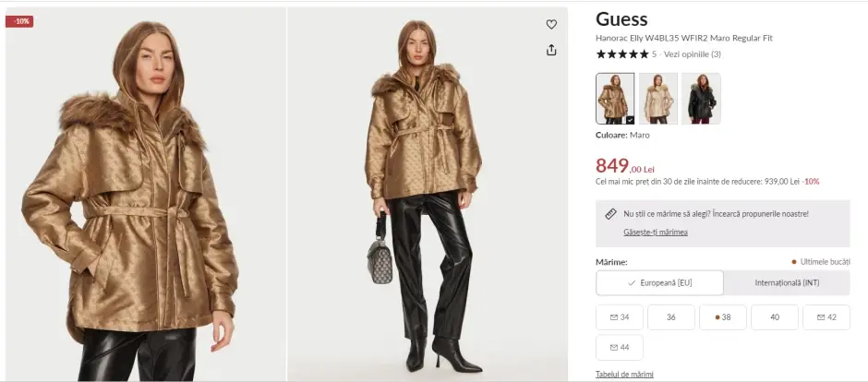Select size 40
Screen dimensions: 868x382
pyautogui.click(x=775, y=317)
